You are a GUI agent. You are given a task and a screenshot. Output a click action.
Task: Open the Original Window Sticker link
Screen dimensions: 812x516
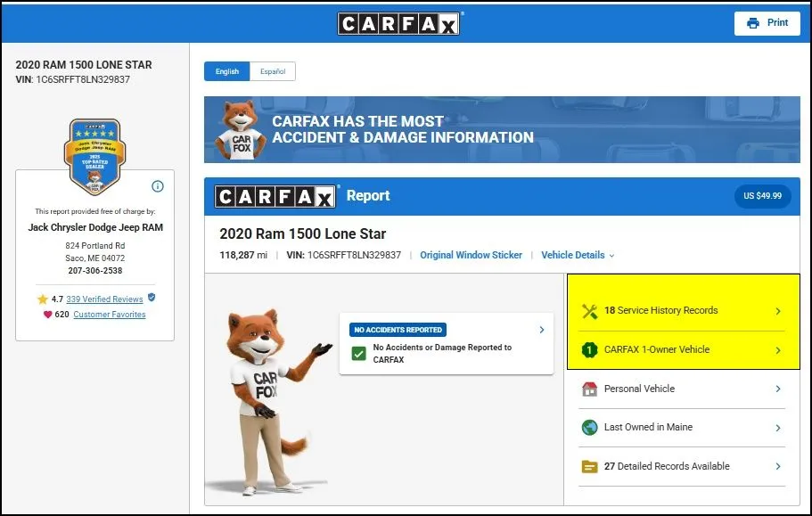471,255
